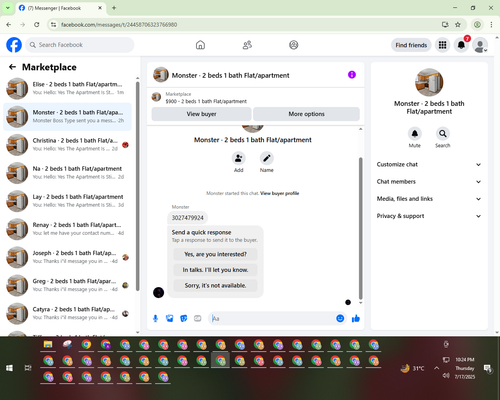Go to Home feed icon
This screenshot has height=400, width=500.
[x=200, y=45]
